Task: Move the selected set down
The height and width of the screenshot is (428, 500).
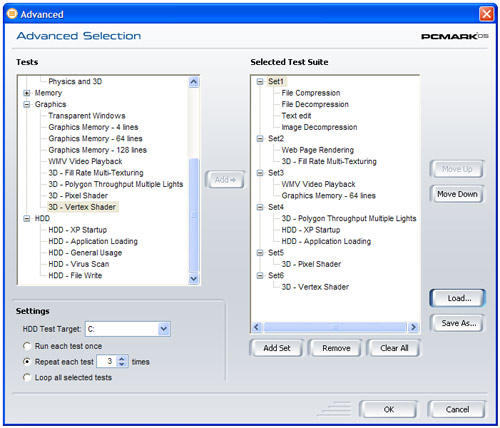Action: (x=457, y=194)
